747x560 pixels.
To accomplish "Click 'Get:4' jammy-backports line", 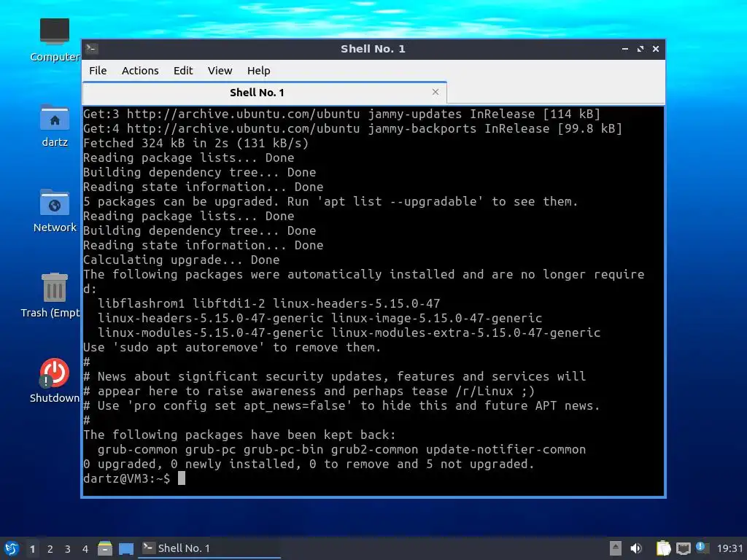I will [x=352, y=129].
